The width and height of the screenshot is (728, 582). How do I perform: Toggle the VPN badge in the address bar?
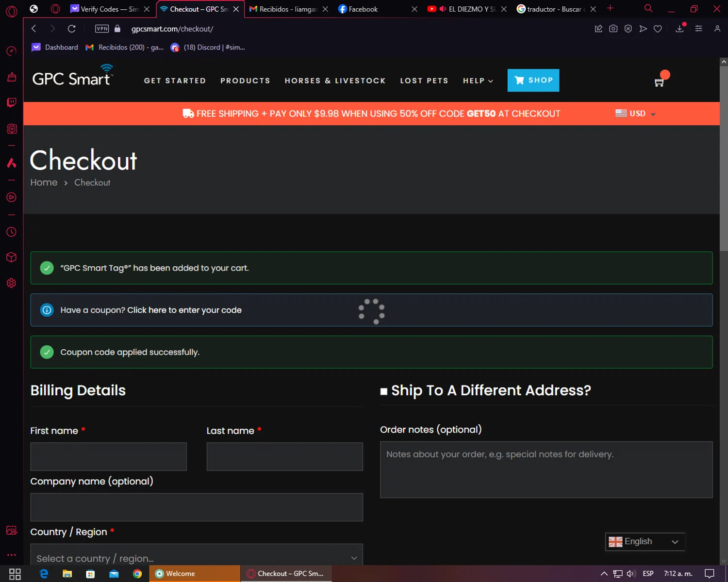pyautogui.click(x=102, y=29)
